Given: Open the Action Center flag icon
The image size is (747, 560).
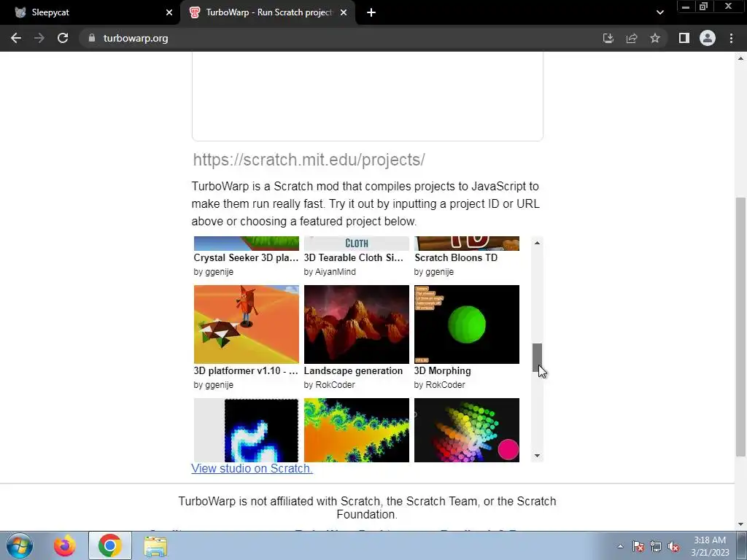Looking at the screenshot, I should (x=638, y=546).
